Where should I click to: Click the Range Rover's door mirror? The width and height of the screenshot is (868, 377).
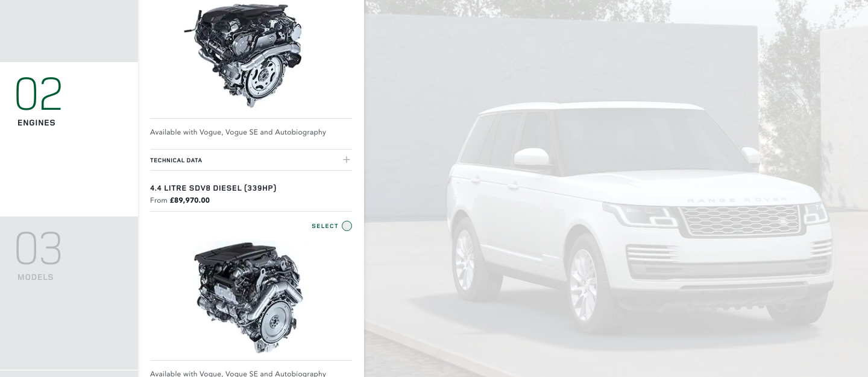(532, 157)
